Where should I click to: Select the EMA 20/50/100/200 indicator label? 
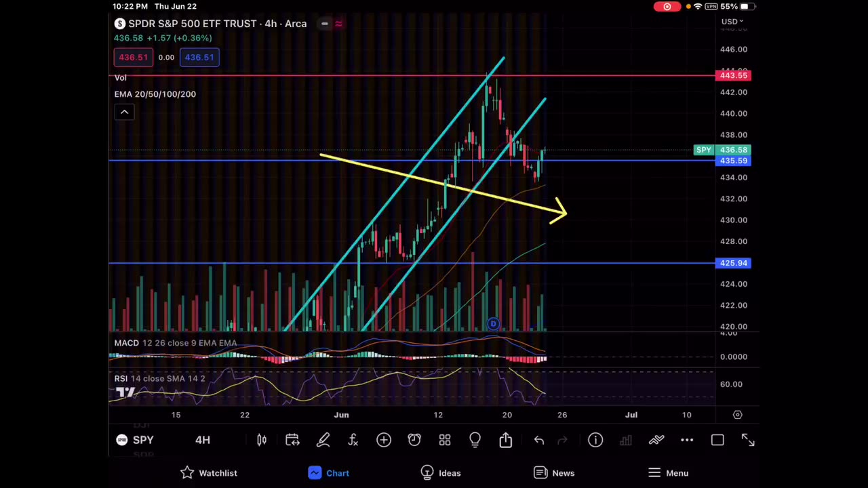pos(155,94)
